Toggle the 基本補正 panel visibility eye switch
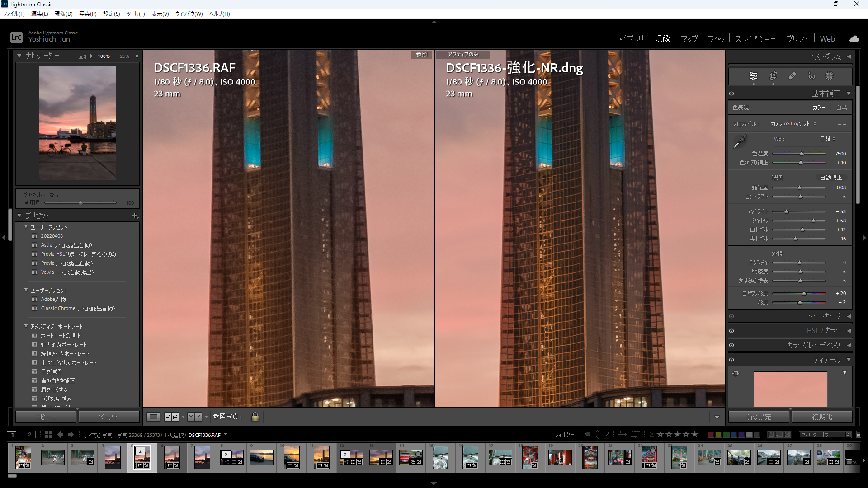This screenshot has width=868, height=488. pos(731,94)
